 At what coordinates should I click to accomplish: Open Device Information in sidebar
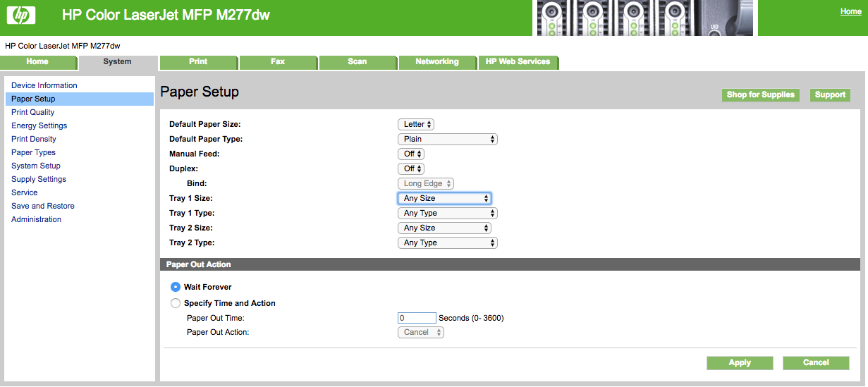(x=44, y=85)
